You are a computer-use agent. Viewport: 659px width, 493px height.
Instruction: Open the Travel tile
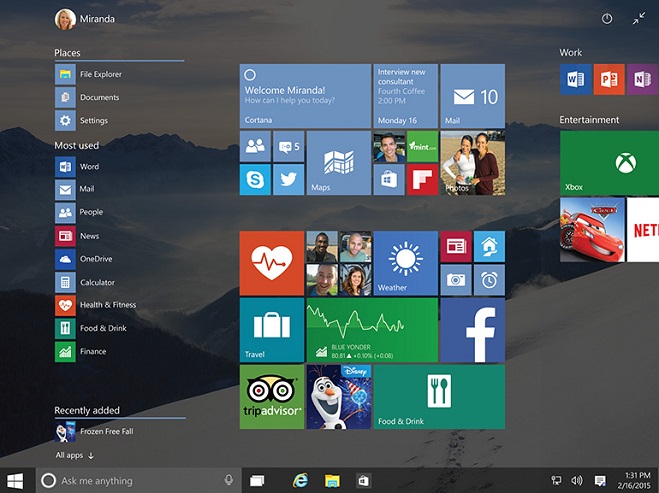coord(272,330)
